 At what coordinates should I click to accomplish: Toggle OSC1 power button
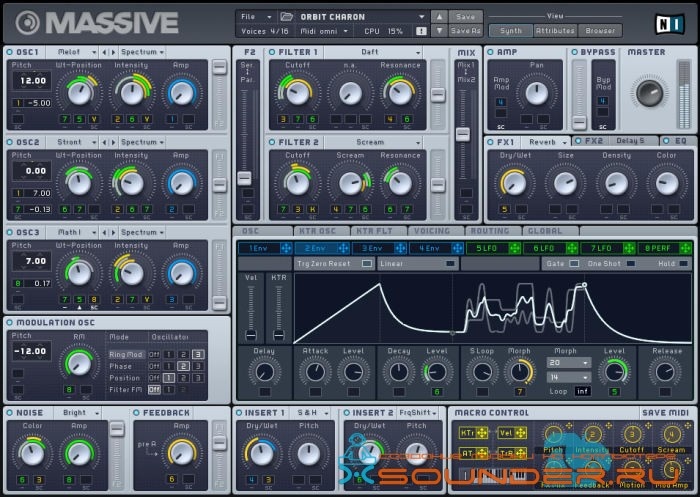pyautogui.click(x=10, y=52)
